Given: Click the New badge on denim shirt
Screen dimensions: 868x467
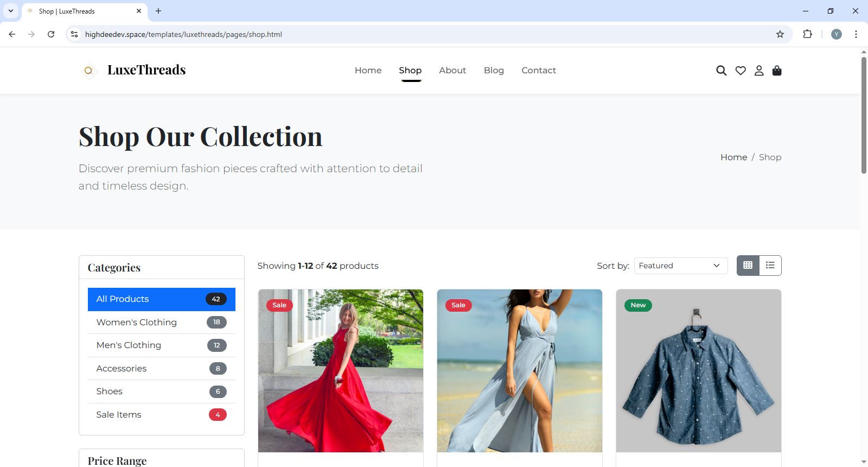Looking at the screenshot, I should tap(638, 305).
